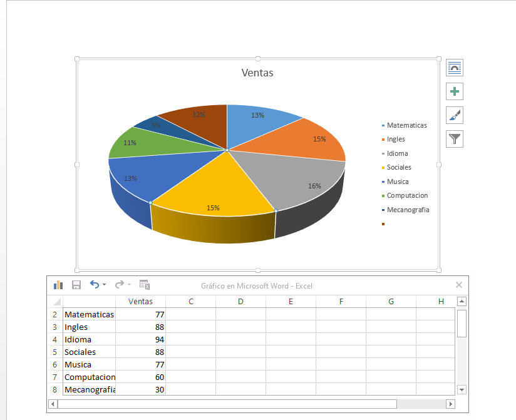This screenshot has width=516, height=420.
Task: Click the Sociales cell
Action: pyautogui.click(x=89, y=352)
